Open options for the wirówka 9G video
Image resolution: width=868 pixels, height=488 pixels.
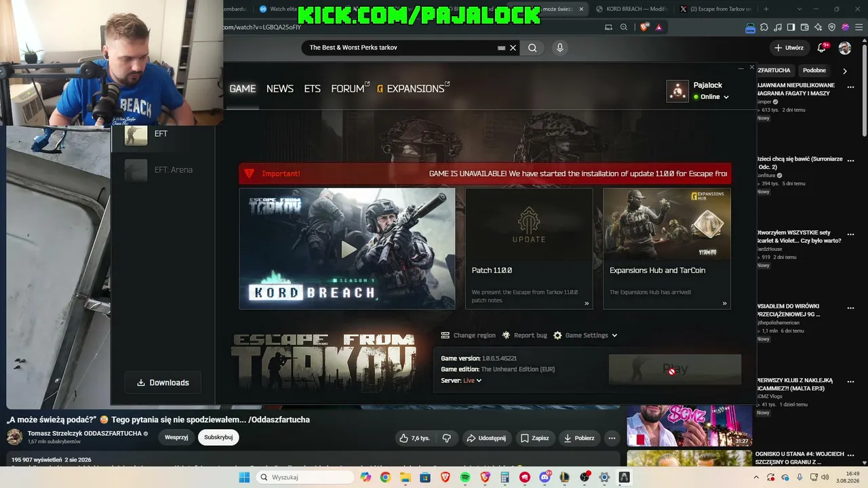[x=850, y=308]
